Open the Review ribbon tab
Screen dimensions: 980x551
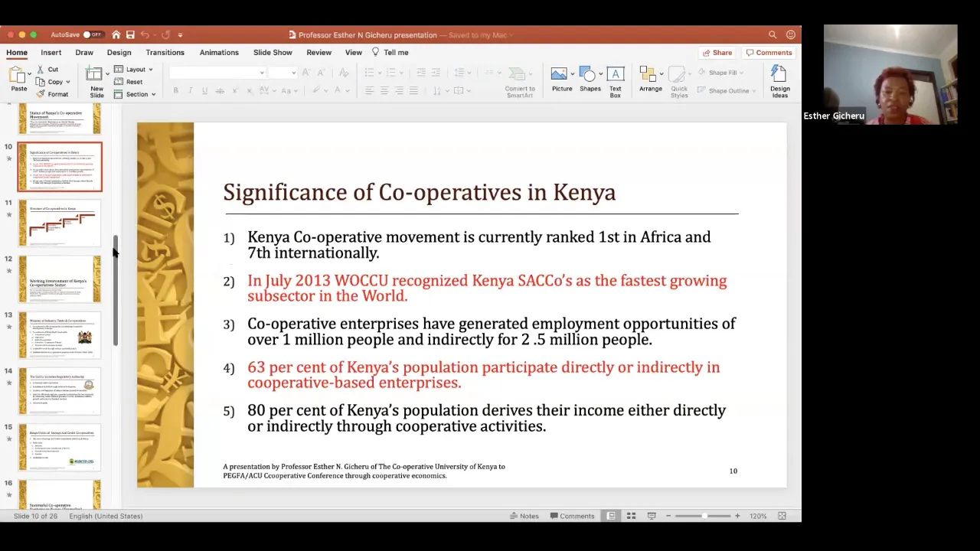pos(319,53)
